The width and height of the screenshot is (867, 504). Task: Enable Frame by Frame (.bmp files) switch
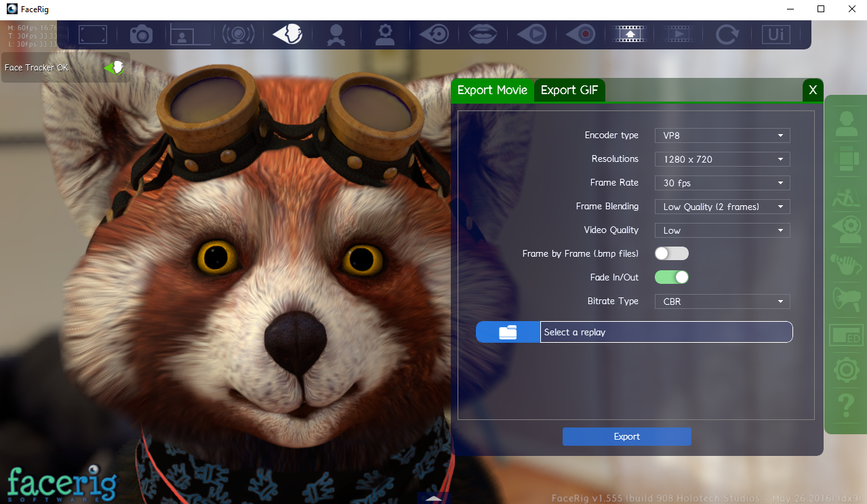pos(671,253)
